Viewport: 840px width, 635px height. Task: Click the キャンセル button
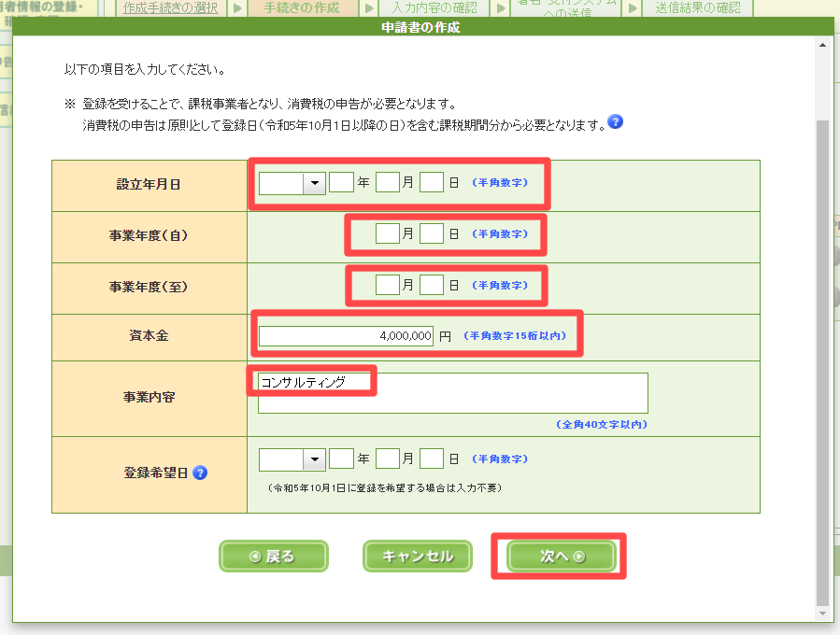(417, 557)
